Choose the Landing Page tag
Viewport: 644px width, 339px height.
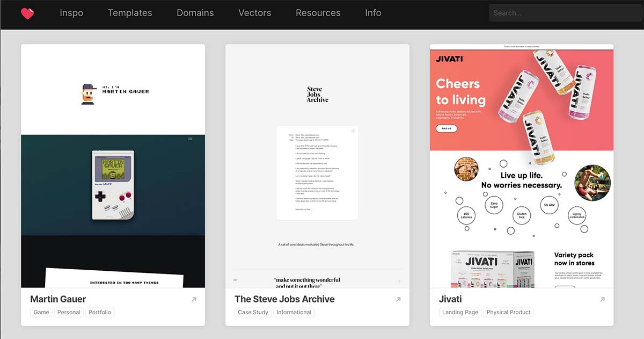pyautogui.click(x=460, y=312)
